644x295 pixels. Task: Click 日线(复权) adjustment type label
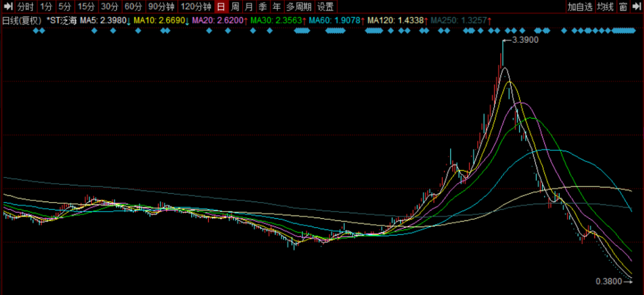click(x=22, y=20)
